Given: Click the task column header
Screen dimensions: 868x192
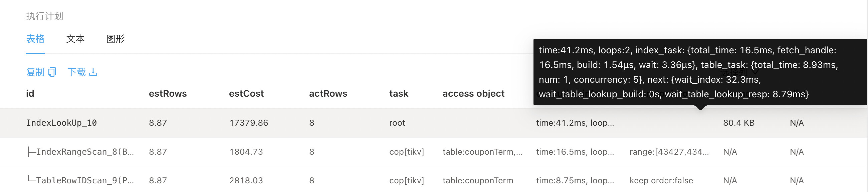Looking at the screenshot, I should pyautogui.click(x=399, y=94).
